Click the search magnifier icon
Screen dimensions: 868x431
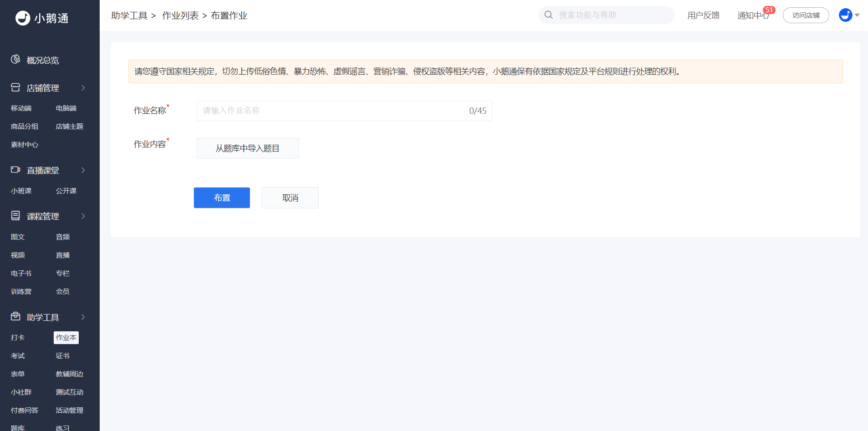tap(548, 15)
